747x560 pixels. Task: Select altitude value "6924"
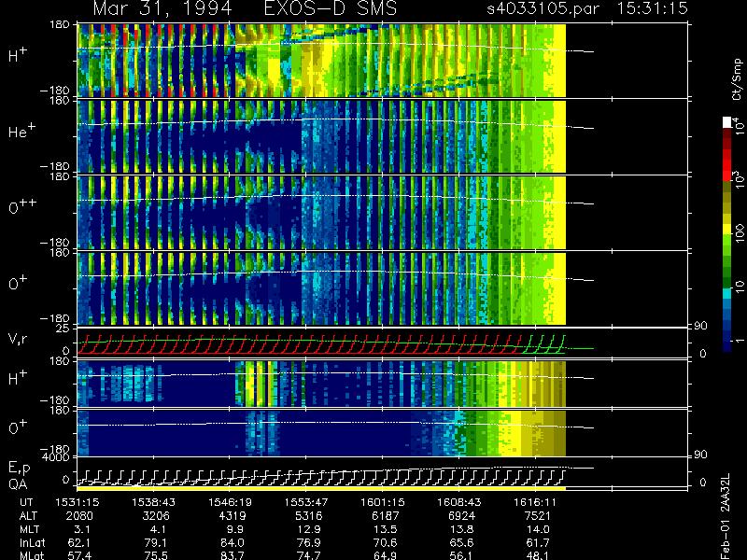[461, 516]
